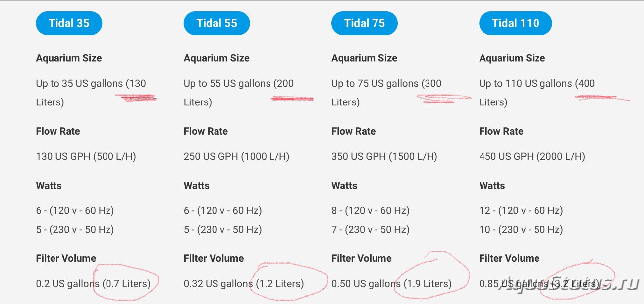Select '12 - (120 v - 60 Hz)' line

tap(521, 211)
